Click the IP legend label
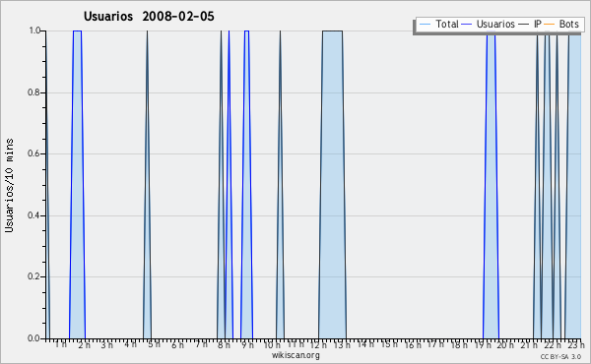Screen dimensions: 591x364 [538, 24]
